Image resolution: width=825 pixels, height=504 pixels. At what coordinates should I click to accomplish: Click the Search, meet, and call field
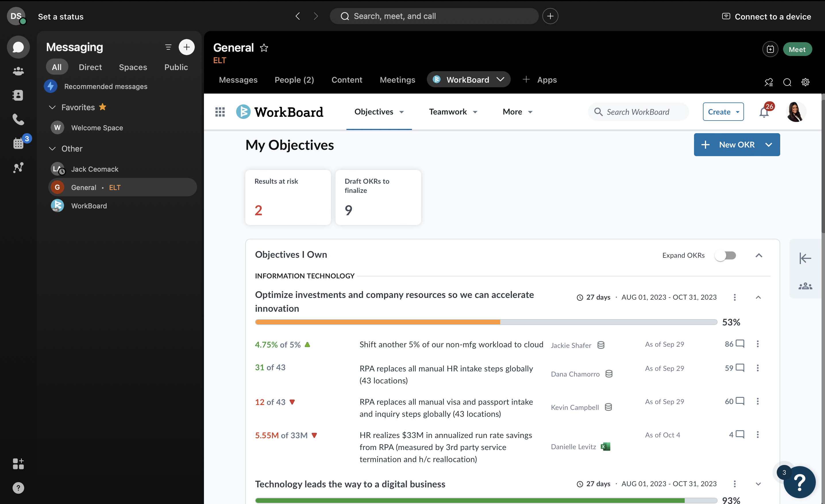pos(434,16)
